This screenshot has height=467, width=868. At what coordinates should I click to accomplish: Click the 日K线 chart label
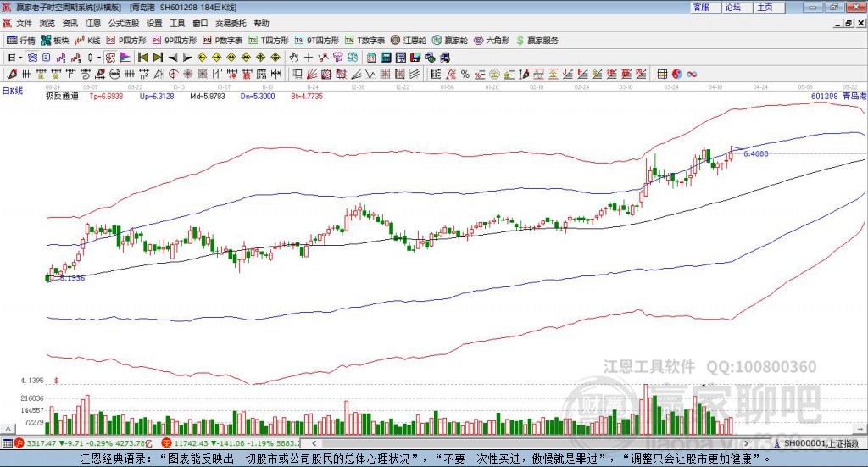tap(13, 92)
